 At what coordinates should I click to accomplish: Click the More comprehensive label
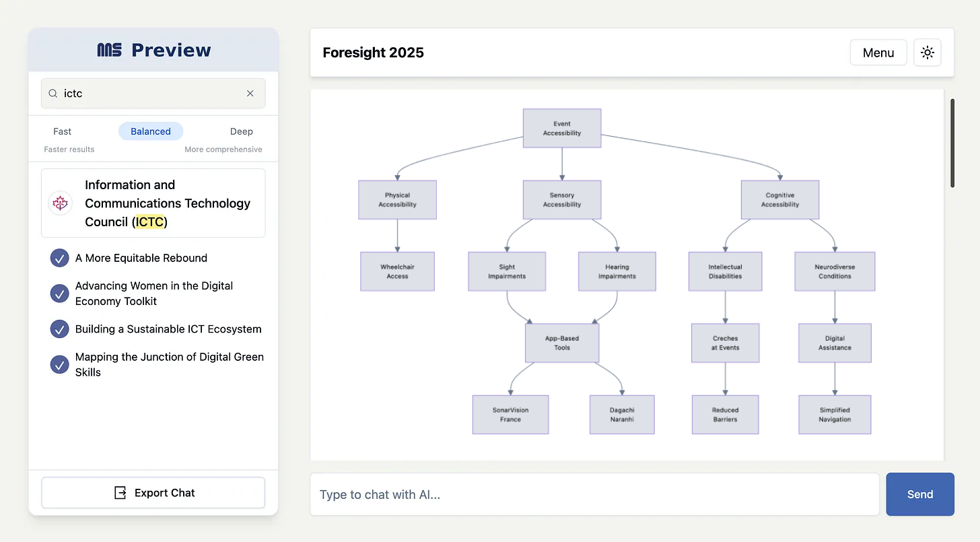click(223, 149)
